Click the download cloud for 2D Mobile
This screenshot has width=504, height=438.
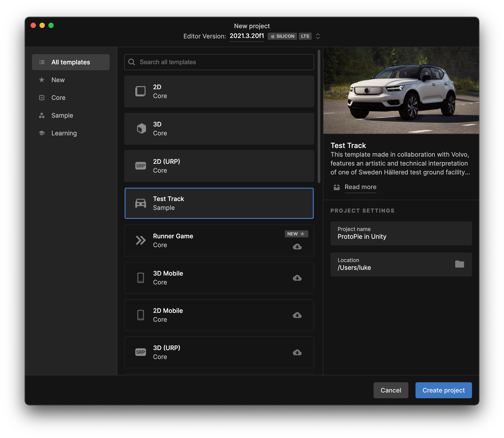click(297, 315)
